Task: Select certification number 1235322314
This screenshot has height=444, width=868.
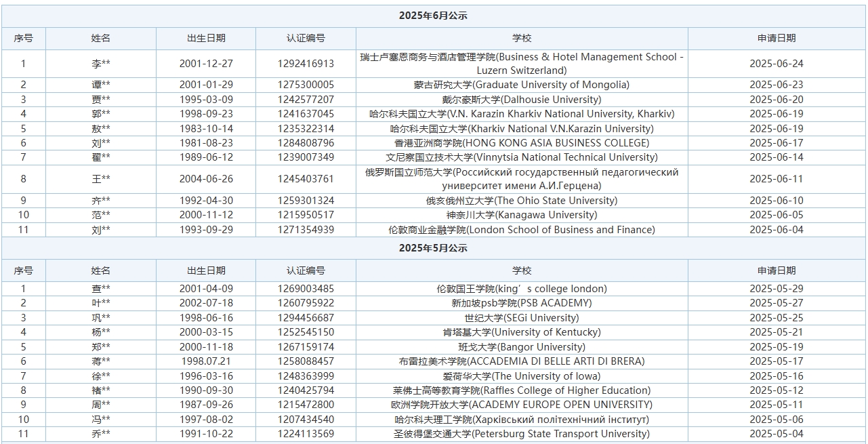Action: click(x=306, y=129)
